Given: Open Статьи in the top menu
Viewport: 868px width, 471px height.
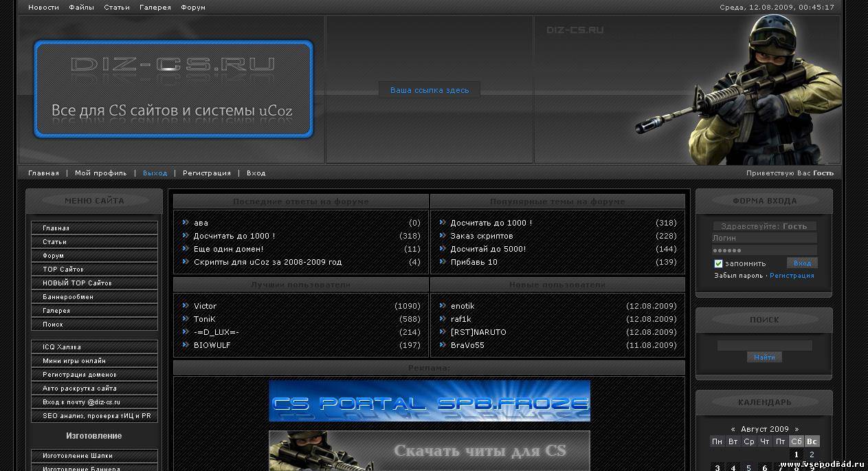Looking at the screenshot, I should click(x=117, y=8).
